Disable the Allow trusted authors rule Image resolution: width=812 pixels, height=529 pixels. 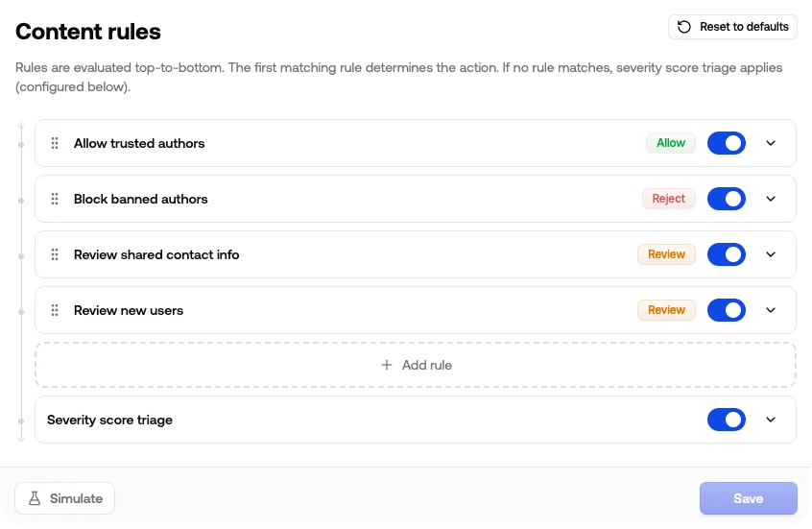point(726,143)
